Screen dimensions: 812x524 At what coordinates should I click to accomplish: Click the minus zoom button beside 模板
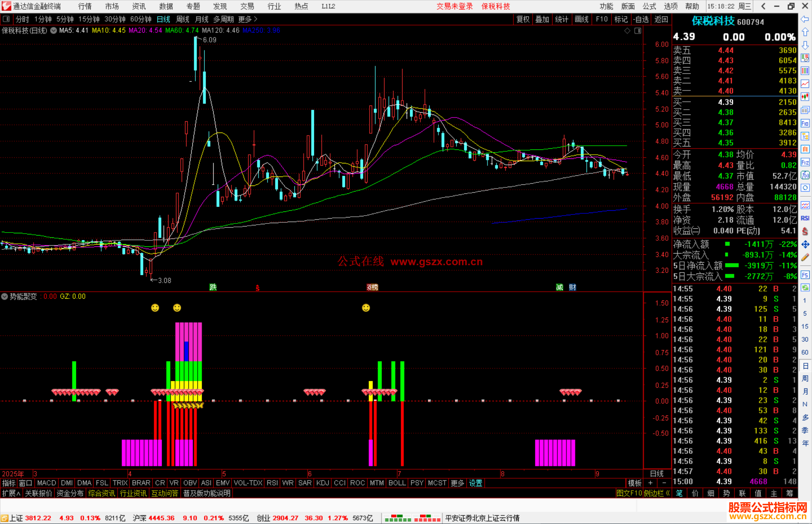pyautogui.click(x=664, y=483)
